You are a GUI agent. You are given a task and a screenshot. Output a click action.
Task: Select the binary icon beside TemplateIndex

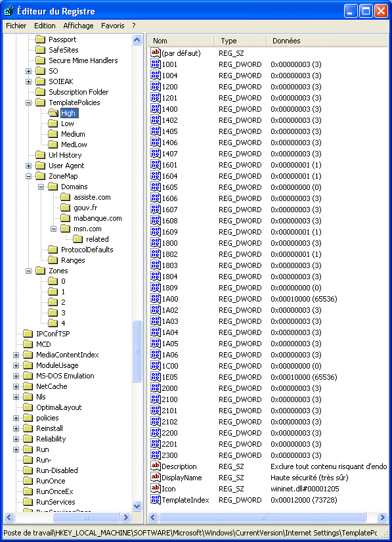click(156, 499)
